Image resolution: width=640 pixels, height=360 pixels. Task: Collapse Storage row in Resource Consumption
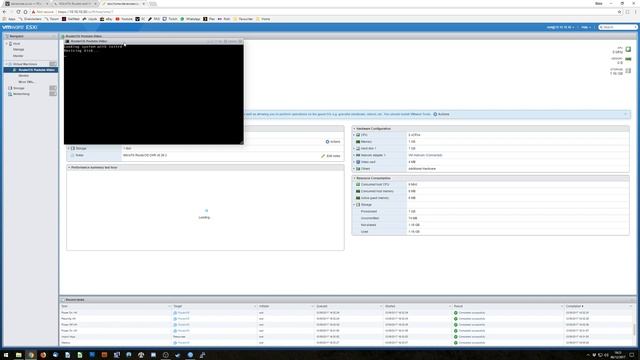click(x=354, y=204)
